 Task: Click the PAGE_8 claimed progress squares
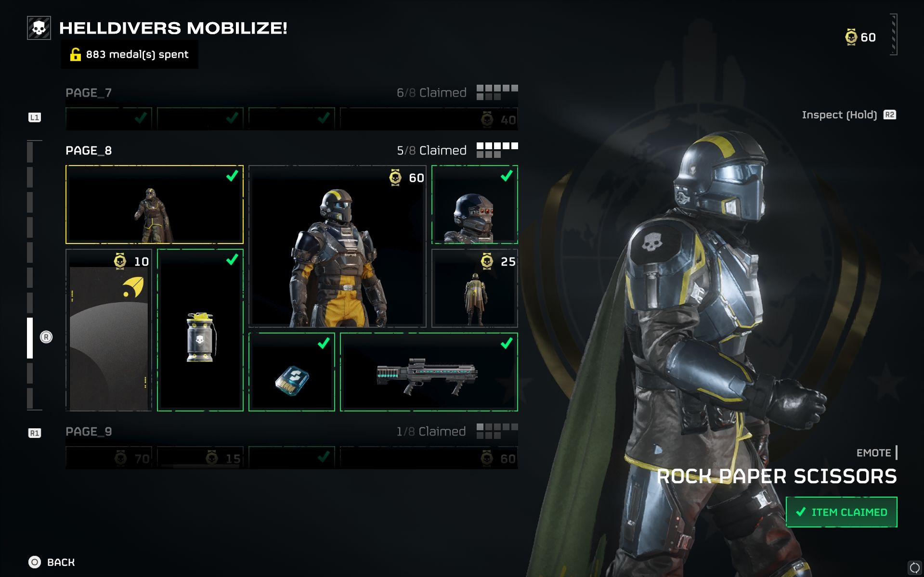click(x=497, y=150)
